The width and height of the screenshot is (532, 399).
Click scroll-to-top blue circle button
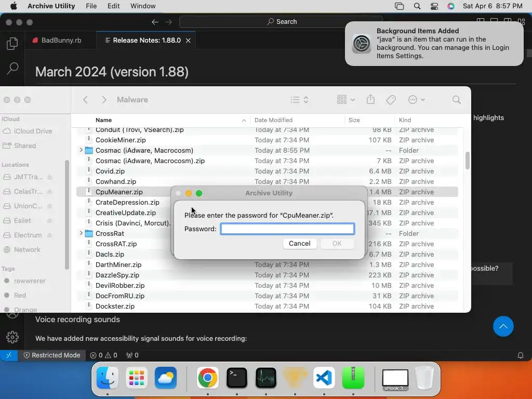pos(503,326)
